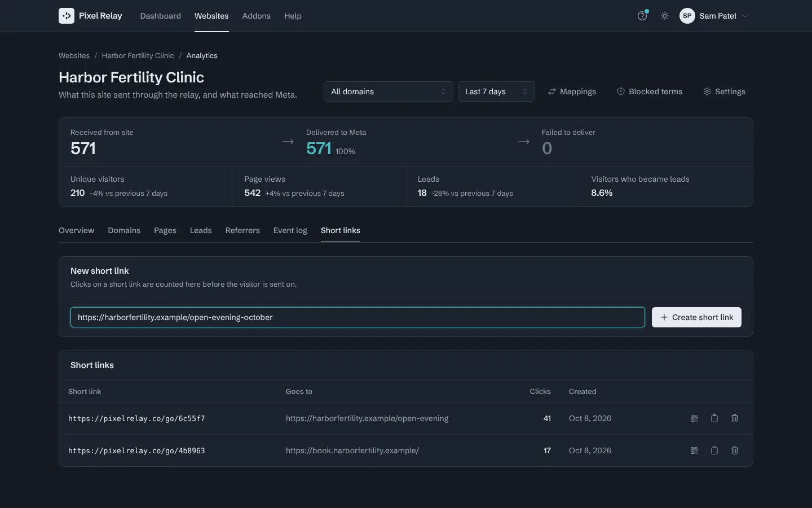812x508 pixels.
Task: Click the pixelrelay.co/go/4b8963 short link text
Action: click(x=136, y=451)
